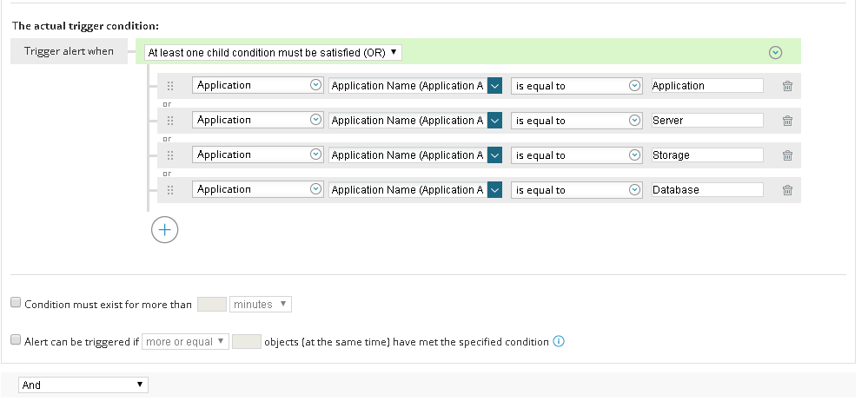Click trash icon for Database condition
This screenshot has height=401, width=868.
787,190
